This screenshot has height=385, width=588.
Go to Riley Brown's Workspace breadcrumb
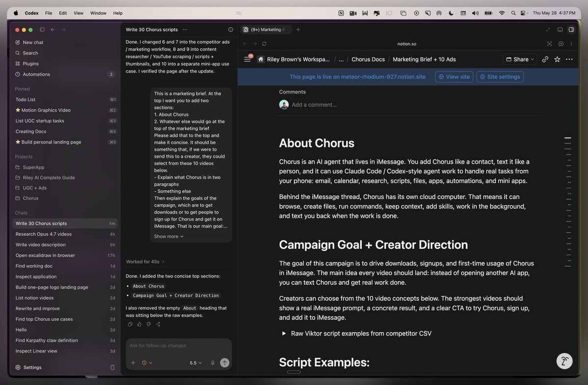pos(294,59)
